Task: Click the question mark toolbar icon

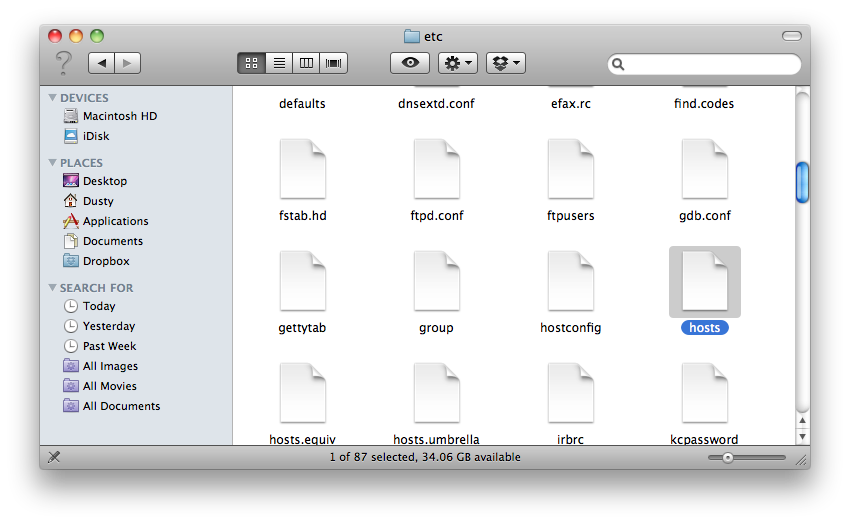Action: 64,63
